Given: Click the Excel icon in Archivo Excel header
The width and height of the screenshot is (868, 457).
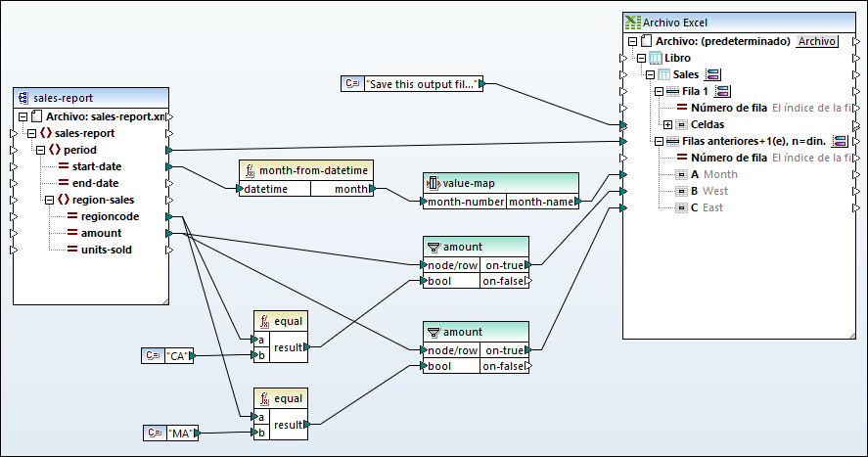Looking at the screenshot, I should tap(633, 23).
